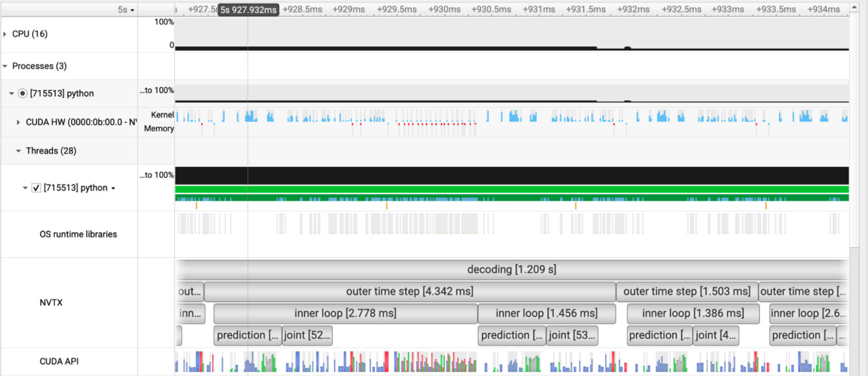
Task: Click the "outer time step [1.503 ms]" range
Action: tap(687, 291)
